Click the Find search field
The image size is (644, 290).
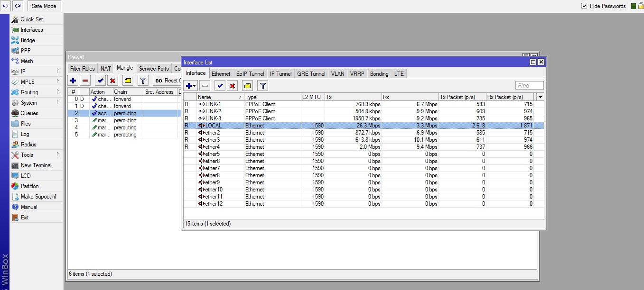click(x=529, y=86)
